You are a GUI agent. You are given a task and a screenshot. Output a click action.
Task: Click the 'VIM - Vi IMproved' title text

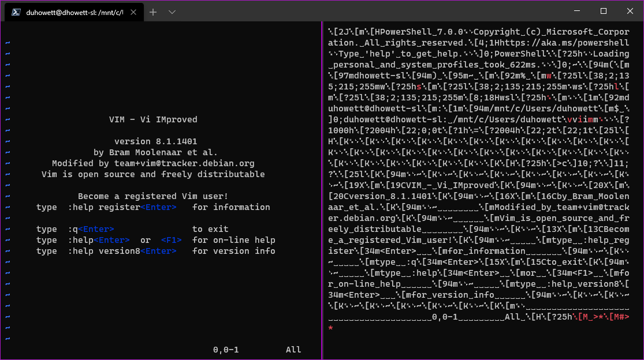click(153, 120)
